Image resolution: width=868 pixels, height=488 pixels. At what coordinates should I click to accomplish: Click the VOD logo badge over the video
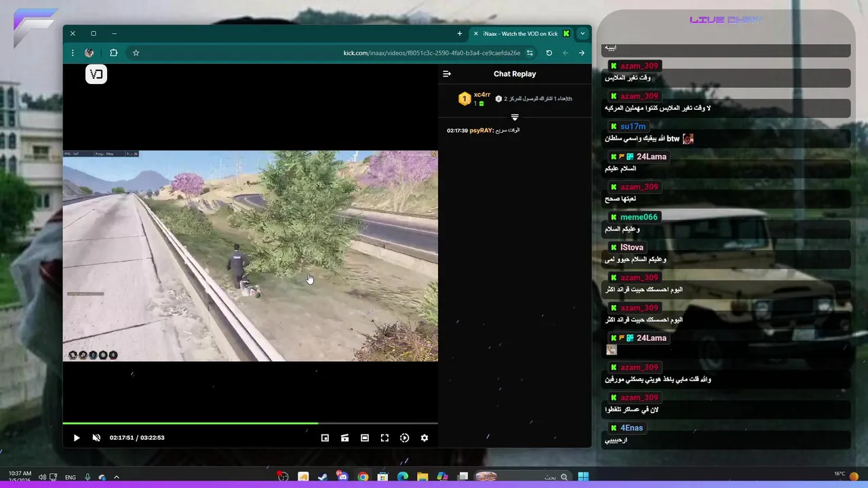point(96,74)
